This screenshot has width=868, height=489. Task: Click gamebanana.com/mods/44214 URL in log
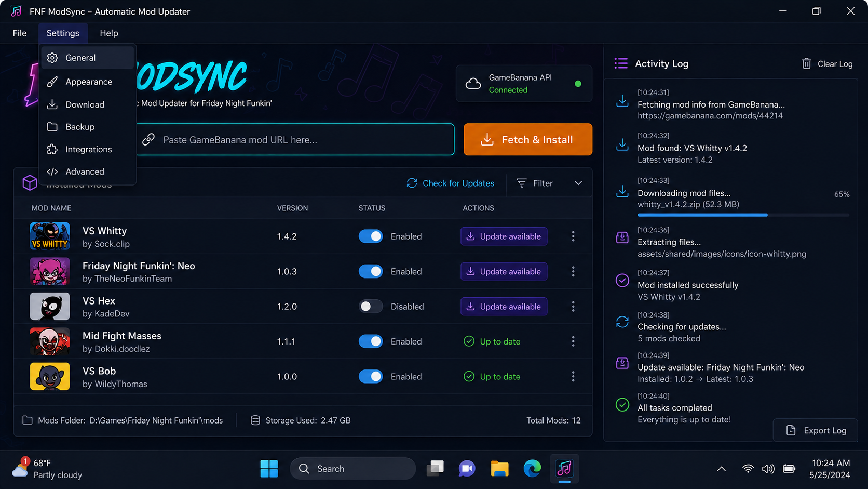pyautogui.click(x=710, y=116)
